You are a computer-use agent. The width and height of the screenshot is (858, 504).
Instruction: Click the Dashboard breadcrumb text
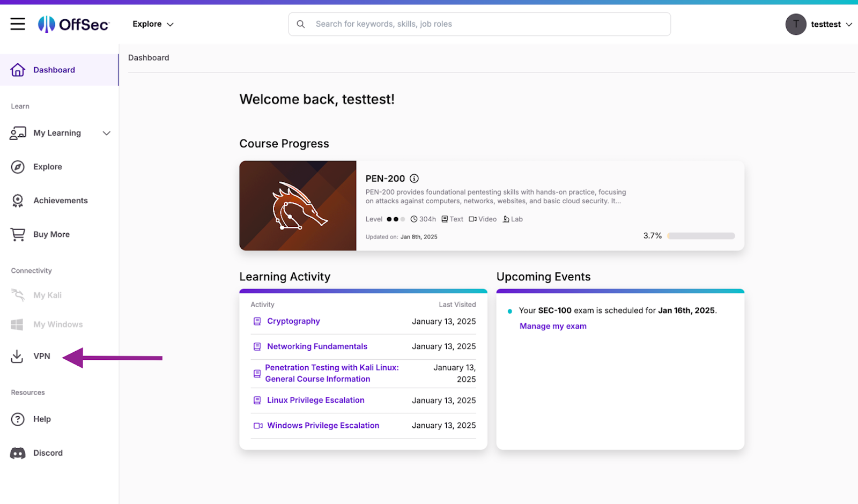149,58
